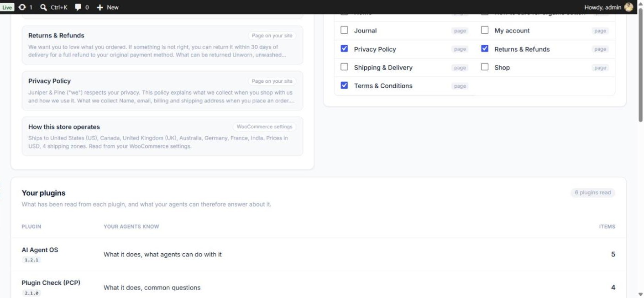
Task: Click the scrollbar up arrow
Action: coord(640,3)
